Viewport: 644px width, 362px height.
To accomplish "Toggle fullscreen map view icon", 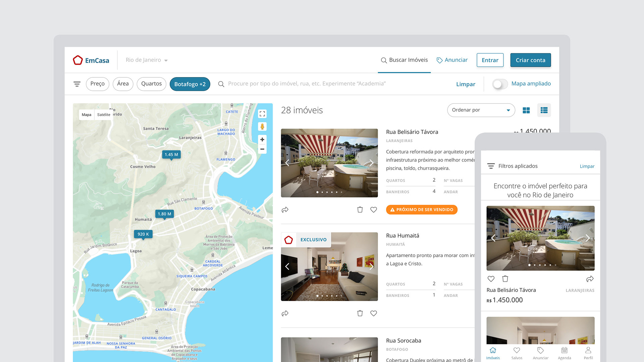I will pos(262,114).
